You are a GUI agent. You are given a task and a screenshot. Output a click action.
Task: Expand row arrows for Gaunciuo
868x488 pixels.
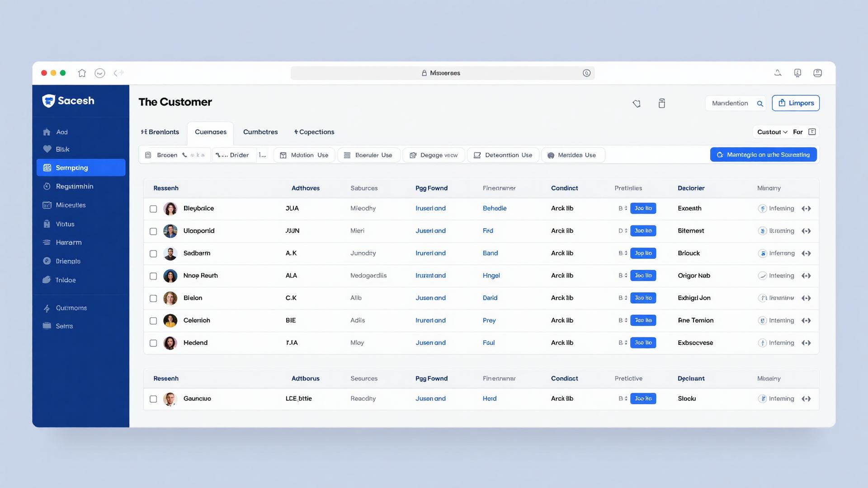pos(806,399)
